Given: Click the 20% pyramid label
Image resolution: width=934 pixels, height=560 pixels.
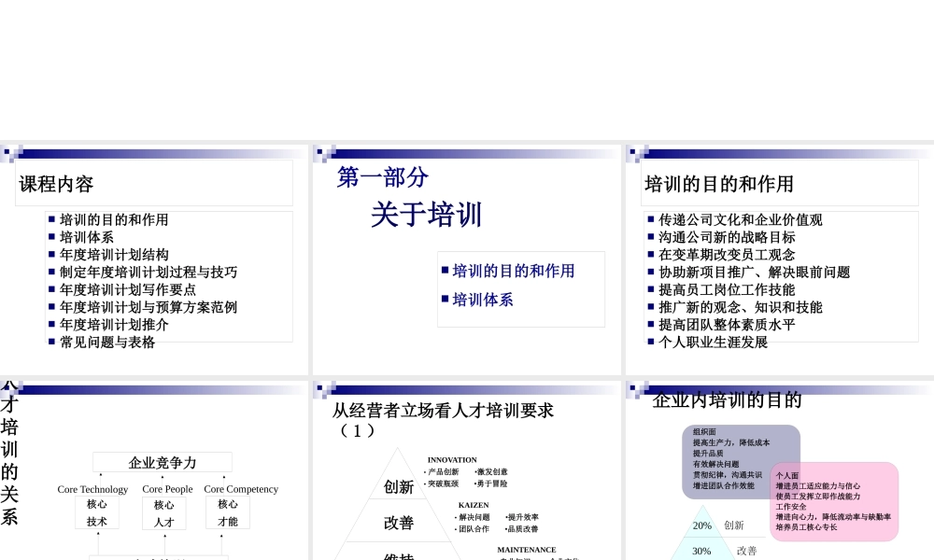Looking at the screenshot, I should 701,525.
